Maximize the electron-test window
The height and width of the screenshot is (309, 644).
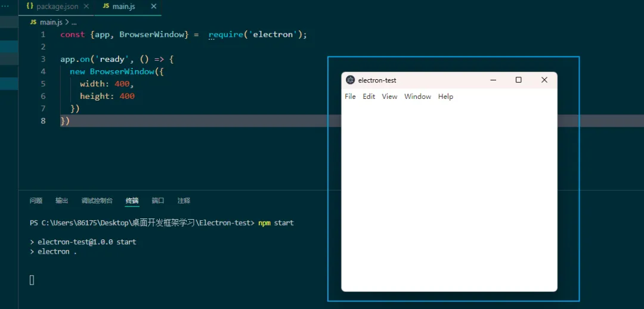tap(519, 80)
